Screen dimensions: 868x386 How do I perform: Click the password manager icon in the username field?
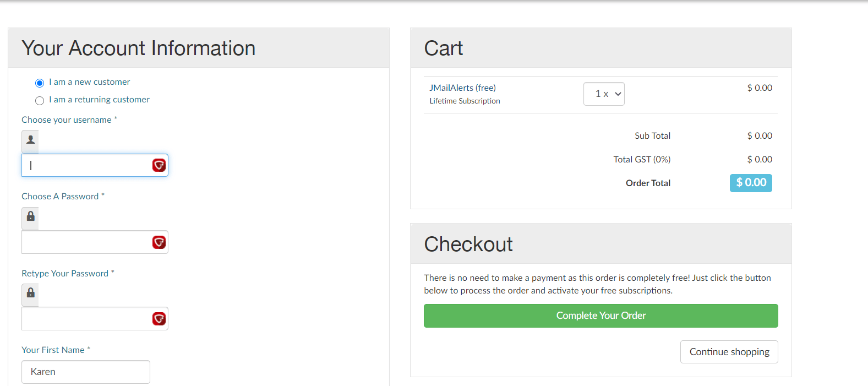[159, 165]
